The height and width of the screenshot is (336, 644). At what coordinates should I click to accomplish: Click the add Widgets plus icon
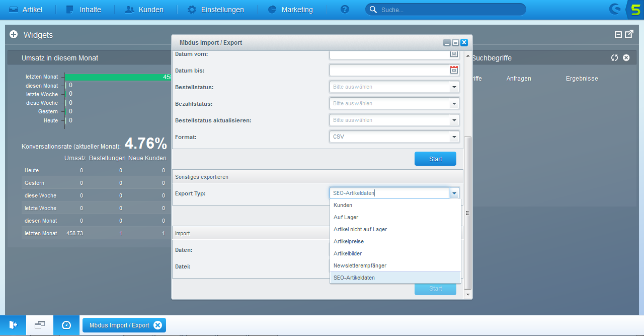[14, 35]
